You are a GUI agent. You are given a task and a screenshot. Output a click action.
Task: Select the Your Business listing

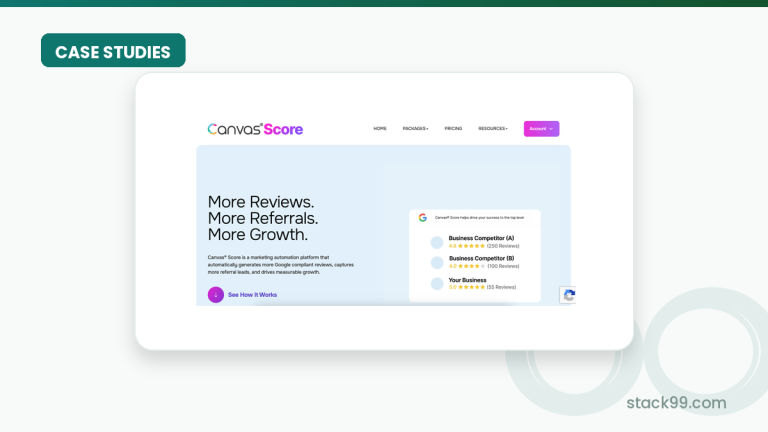click(x=473, y=283)
